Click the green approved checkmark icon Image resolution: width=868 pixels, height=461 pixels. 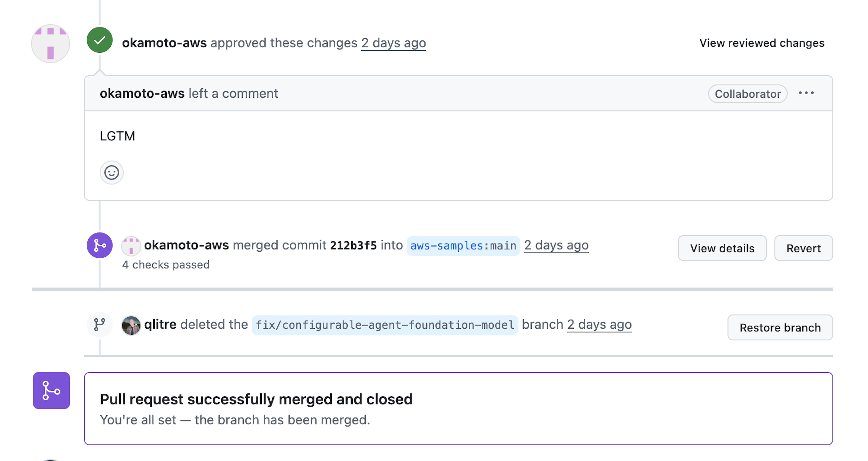[99, 40]
